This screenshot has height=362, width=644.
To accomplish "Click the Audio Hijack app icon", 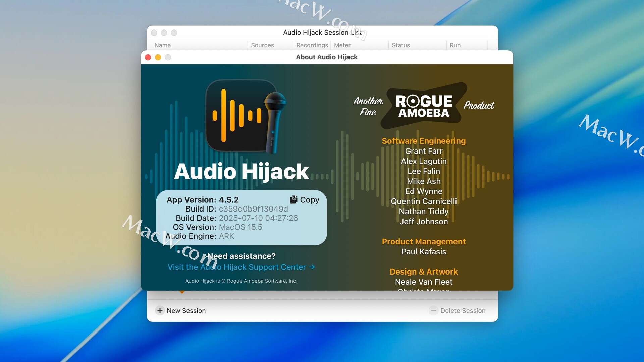I will 246,116.
